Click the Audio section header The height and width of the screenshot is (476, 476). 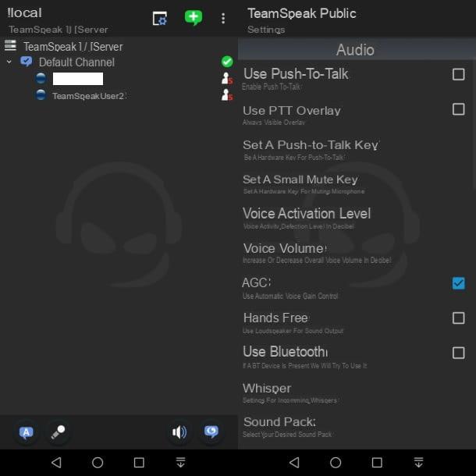pos(356,49)
